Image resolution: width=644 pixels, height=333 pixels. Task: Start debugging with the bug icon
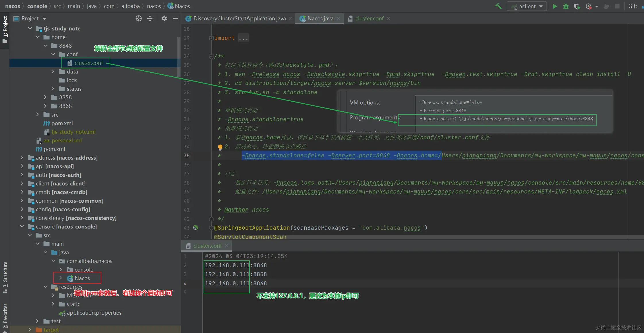click(x=566, y=6)
